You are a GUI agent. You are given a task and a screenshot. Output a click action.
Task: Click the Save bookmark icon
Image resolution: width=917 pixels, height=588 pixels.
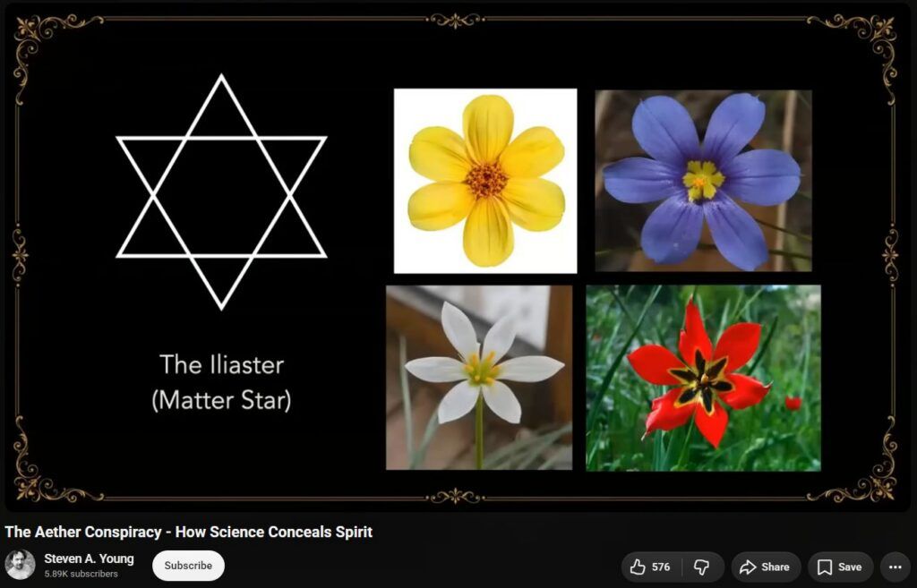(x=824, y=567)
